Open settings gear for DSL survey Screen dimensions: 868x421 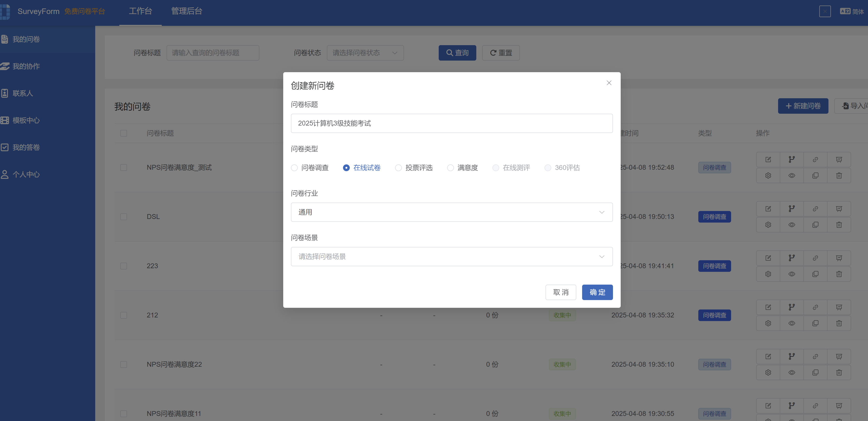pyautogui.click(x=768, y=225)
